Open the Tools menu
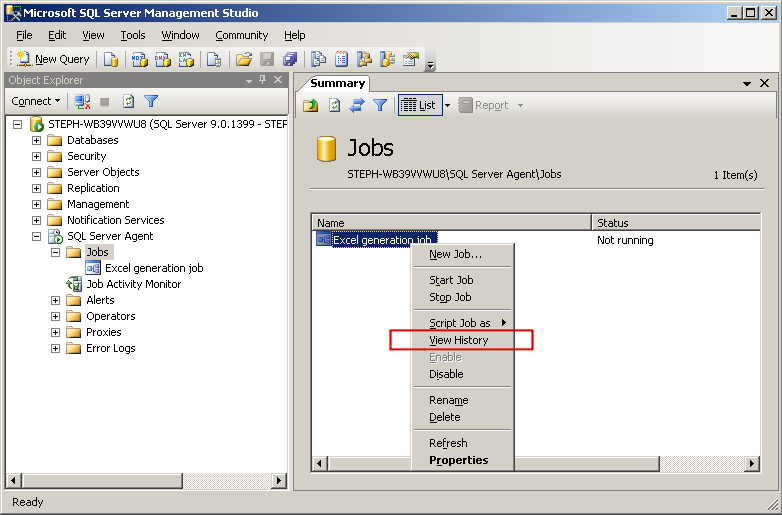Screen dimensions: 782x515 point(133,35)
